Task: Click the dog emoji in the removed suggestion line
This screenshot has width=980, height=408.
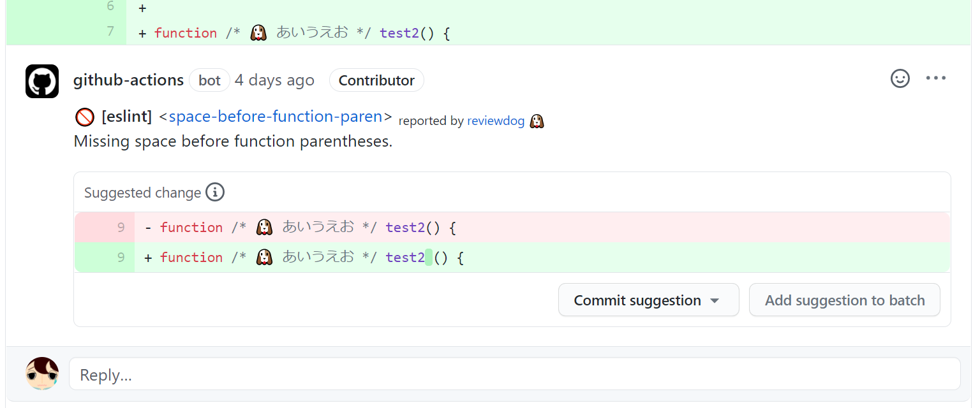Action: (x=264, y=227)
